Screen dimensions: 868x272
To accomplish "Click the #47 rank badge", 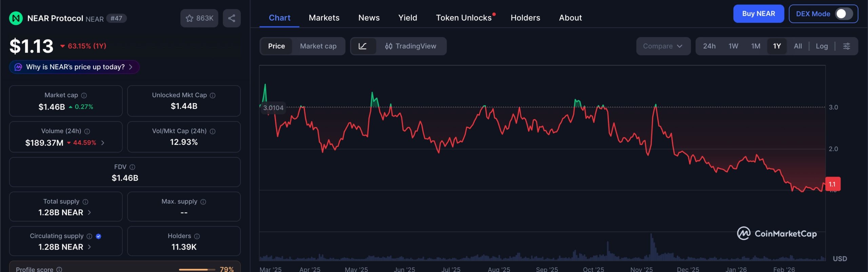I will 116,18.
